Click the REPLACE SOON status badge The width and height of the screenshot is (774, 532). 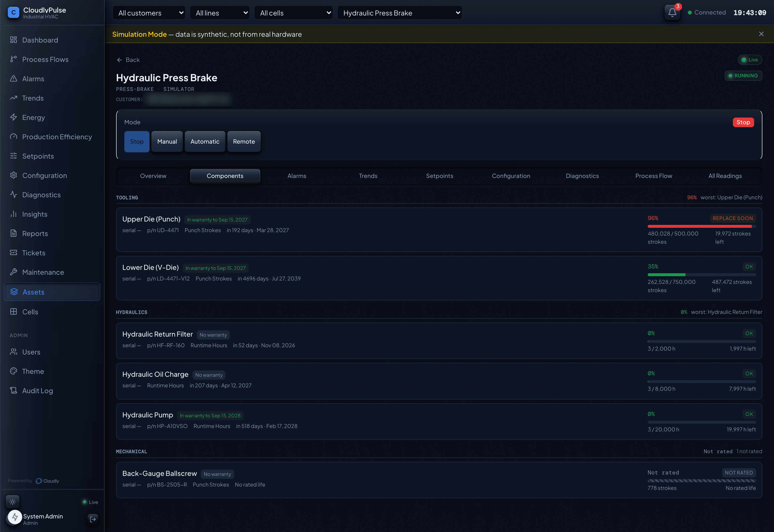(733, 218)
